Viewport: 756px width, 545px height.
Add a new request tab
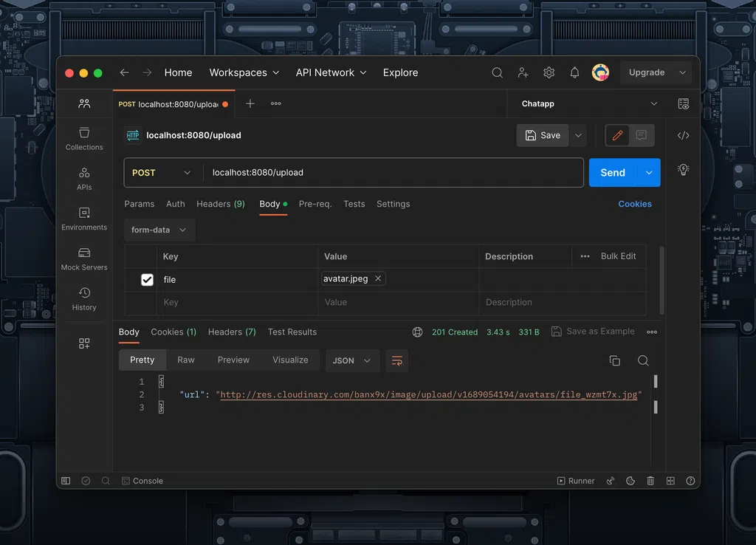click(250, 103)
